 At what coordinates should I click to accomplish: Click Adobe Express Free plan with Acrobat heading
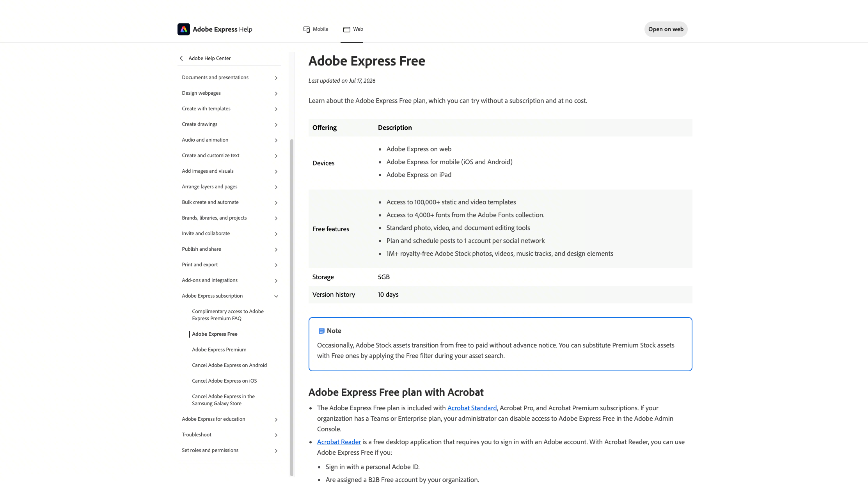pyautogui.click(x=396, y=392)
